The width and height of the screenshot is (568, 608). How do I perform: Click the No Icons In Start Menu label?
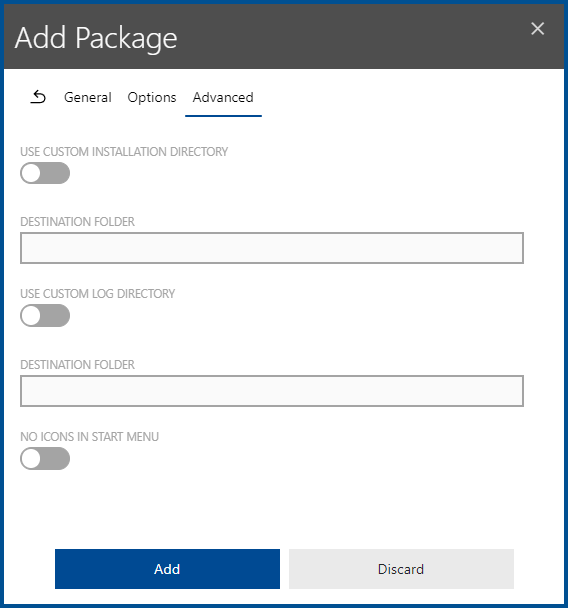coord(90,437)
